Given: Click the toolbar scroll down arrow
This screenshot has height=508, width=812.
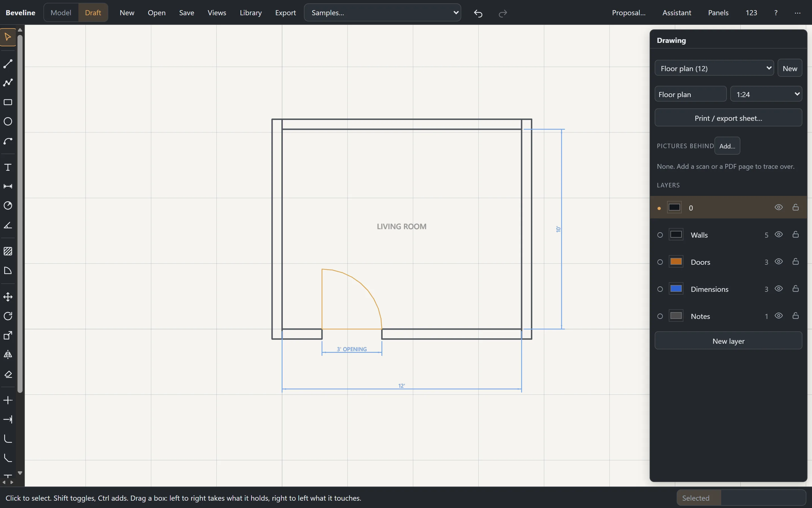Looking at the screenshot, I should click(20, 473).
